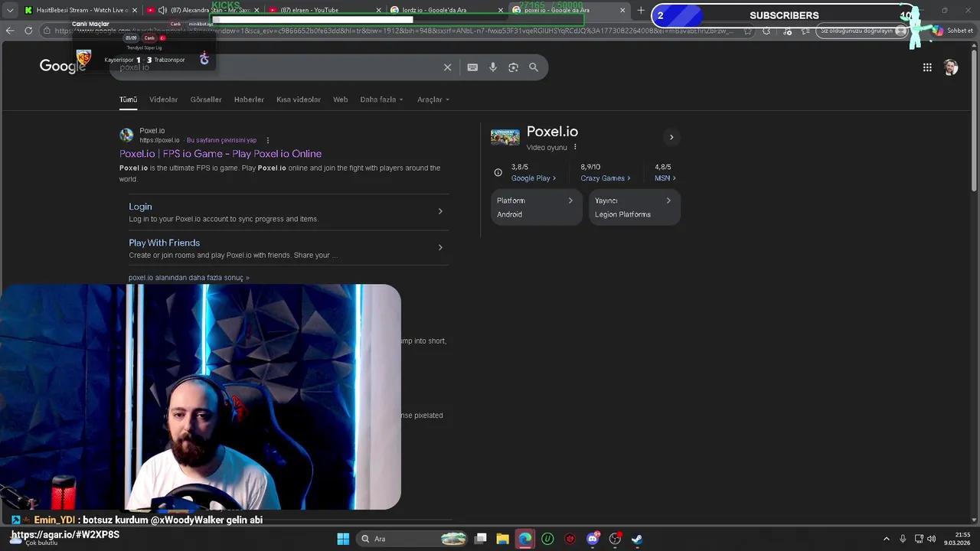Open Task View on taskbar

(480, 539)
